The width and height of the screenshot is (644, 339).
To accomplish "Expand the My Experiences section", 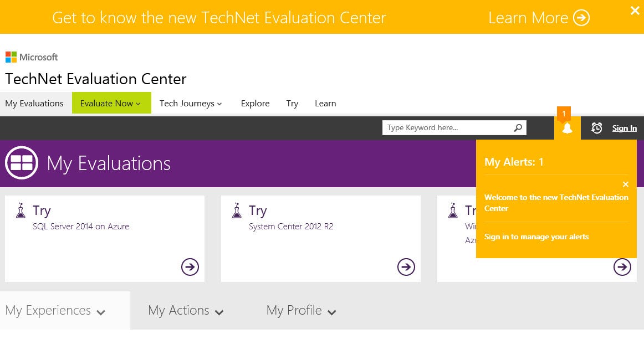I will point(55,310).
